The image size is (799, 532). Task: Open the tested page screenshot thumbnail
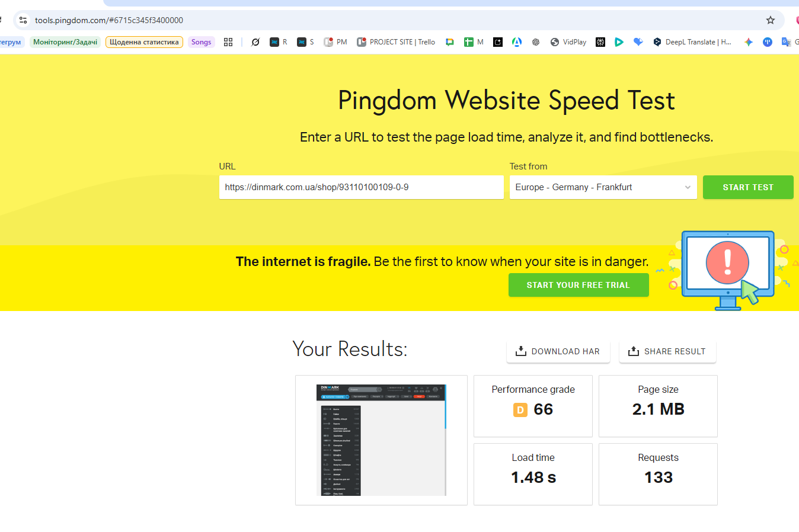pyautogui.click(x=381, y=440)
